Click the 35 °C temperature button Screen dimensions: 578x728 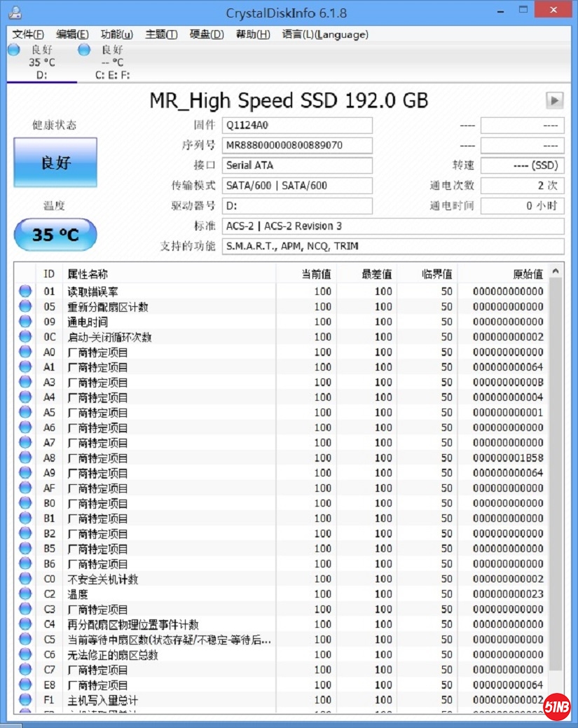[x=55, y=235]
